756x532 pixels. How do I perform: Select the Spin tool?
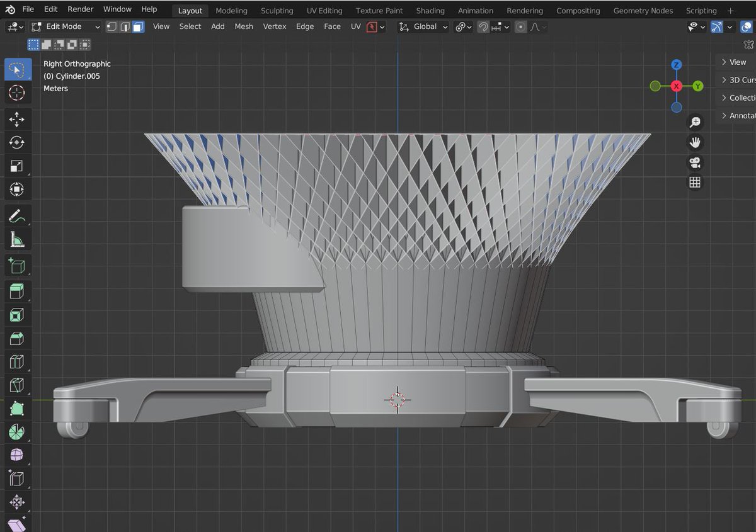click(x=18, y=433)
